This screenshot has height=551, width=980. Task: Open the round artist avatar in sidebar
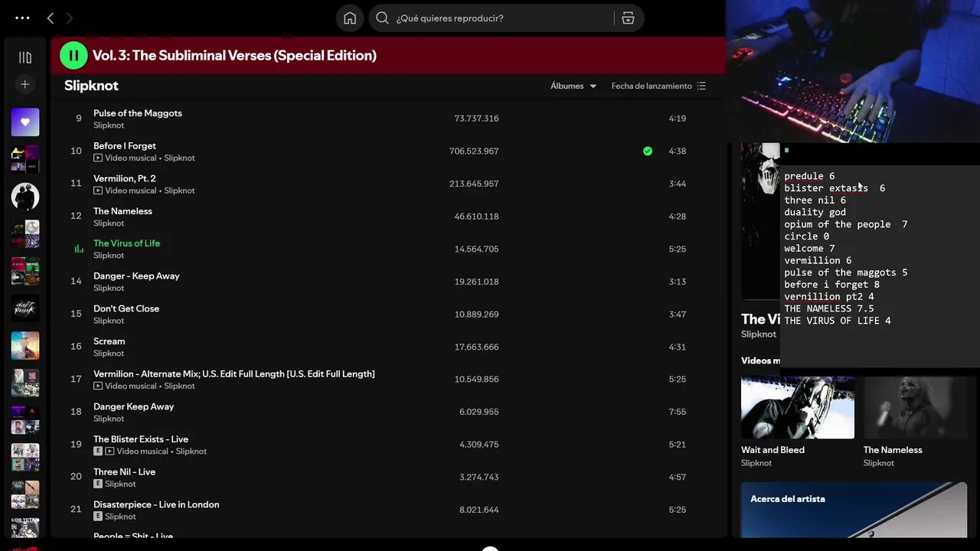click(x=24, y=197)
